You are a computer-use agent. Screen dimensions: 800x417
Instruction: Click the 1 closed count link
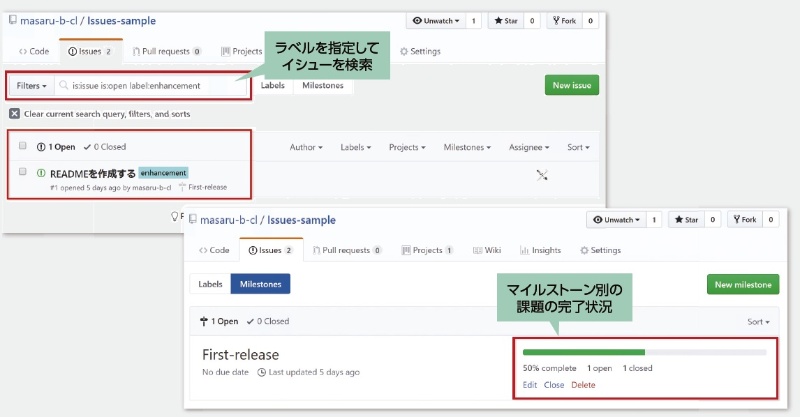point(637,369)
